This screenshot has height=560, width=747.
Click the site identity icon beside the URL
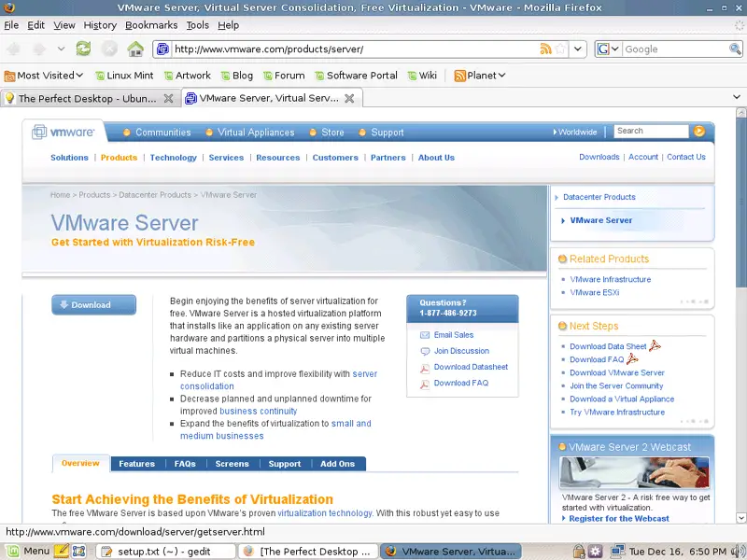pyautogui.click(x=162, y=49)
